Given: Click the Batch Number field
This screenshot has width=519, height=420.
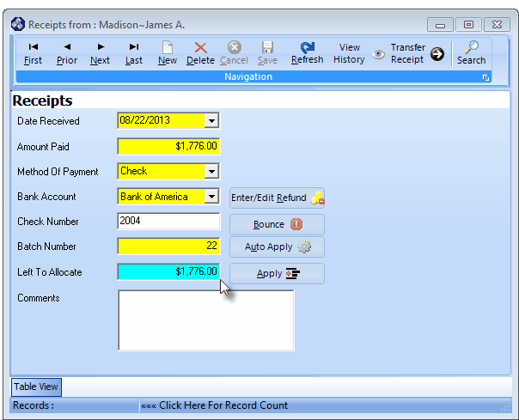Looking at the screenshot, I should coord(168,247).
